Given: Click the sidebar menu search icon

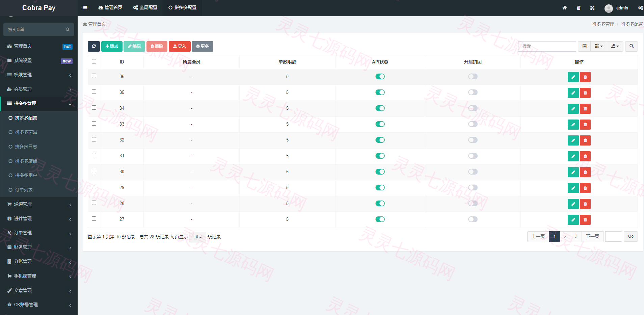Looking at the screenshot, I should pyautogui.click(x=68, y=30).
